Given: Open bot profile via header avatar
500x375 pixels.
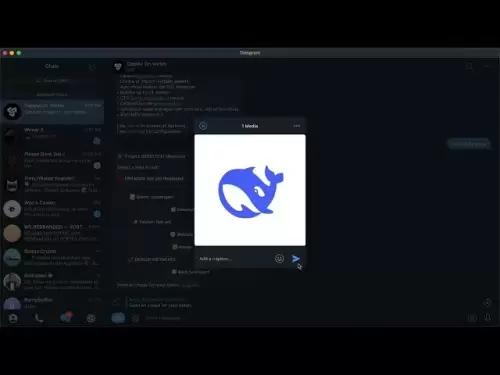Looking at the screenshot, I should click(118, 66).
